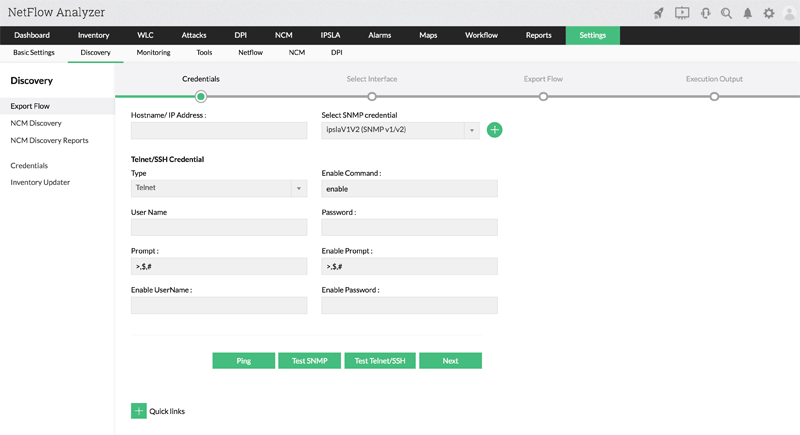Open the WLC menu

145,35
